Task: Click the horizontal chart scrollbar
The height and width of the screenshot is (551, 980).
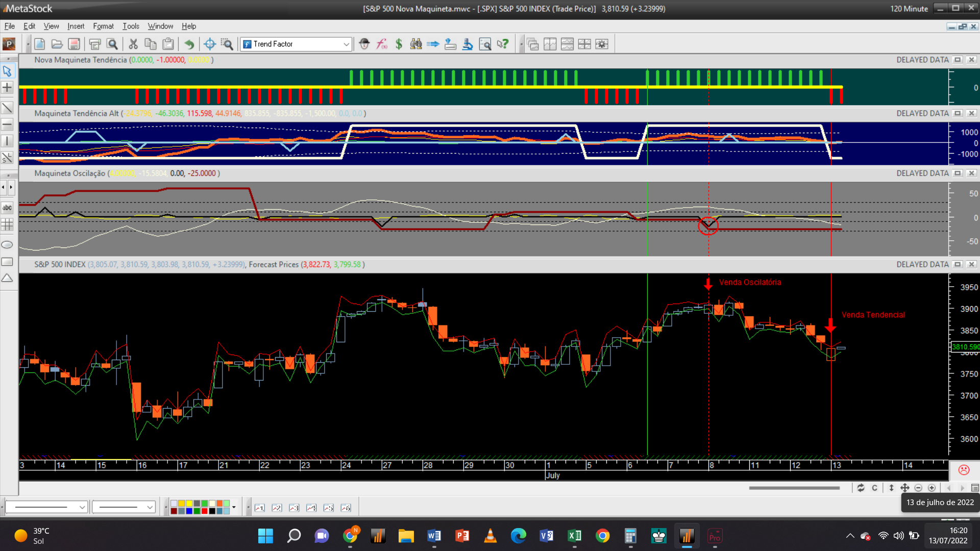Action: (x=794, y=488)
